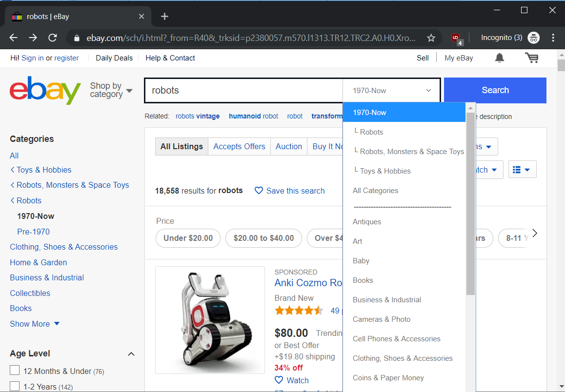This screenshot has width=565, height=392.
Task: Open a new browser tab
Action: (x=164, y=17)
